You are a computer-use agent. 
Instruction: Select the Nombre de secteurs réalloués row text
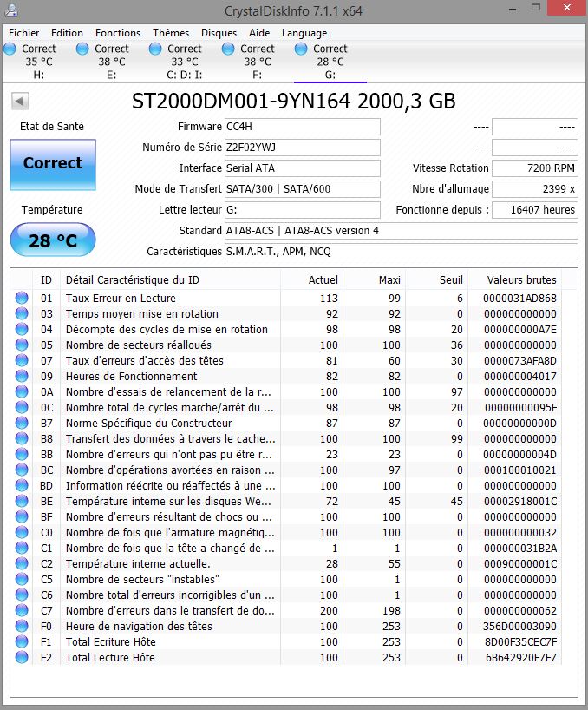139,345
